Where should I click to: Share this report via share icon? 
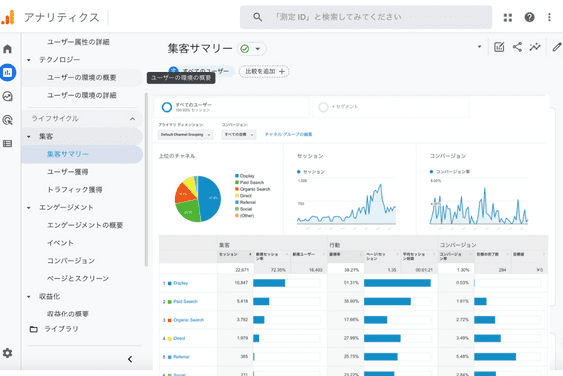point(517,47)
